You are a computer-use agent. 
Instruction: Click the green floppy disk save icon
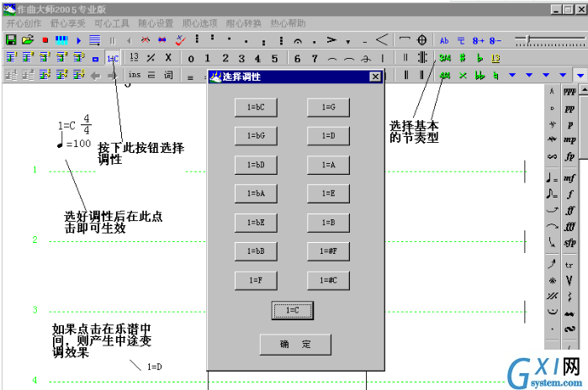pos(11,40)
